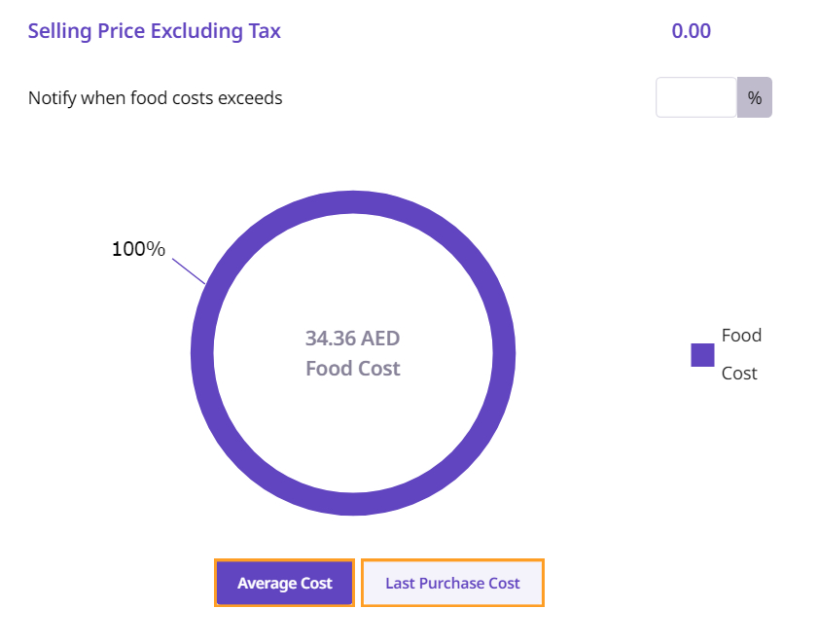
Task: Click the word Food in the legend
Action: 741,336
